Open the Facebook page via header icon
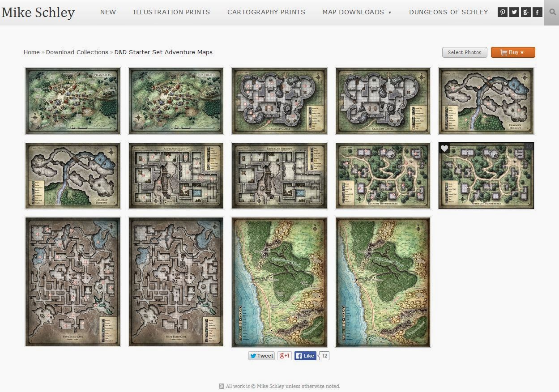The image size is (559, 392). 537,12
